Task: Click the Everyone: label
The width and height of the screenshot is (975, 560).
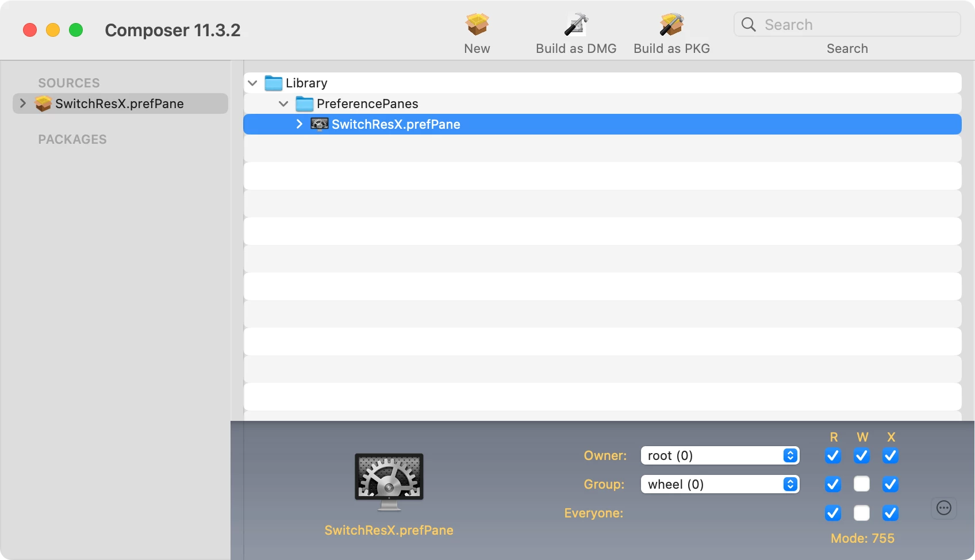Action: 594,513
